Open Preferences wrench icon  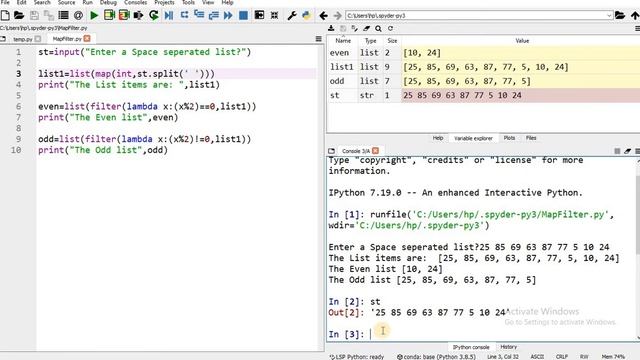[291, 16]
